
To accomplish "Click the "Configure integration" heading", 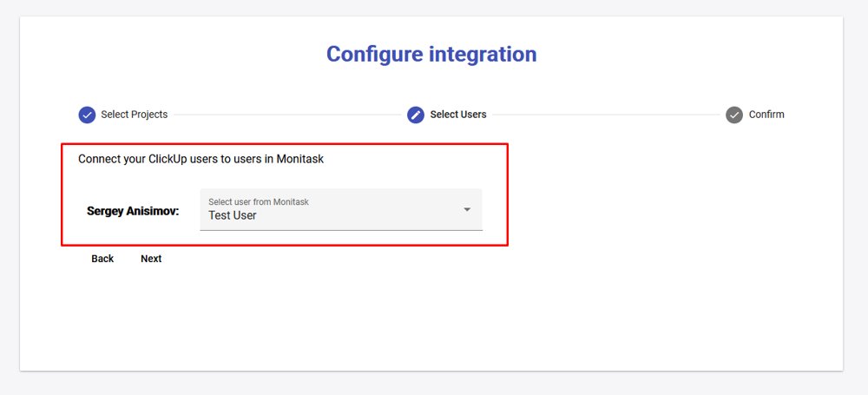I will pyautogui.click(x=431, y=54).
